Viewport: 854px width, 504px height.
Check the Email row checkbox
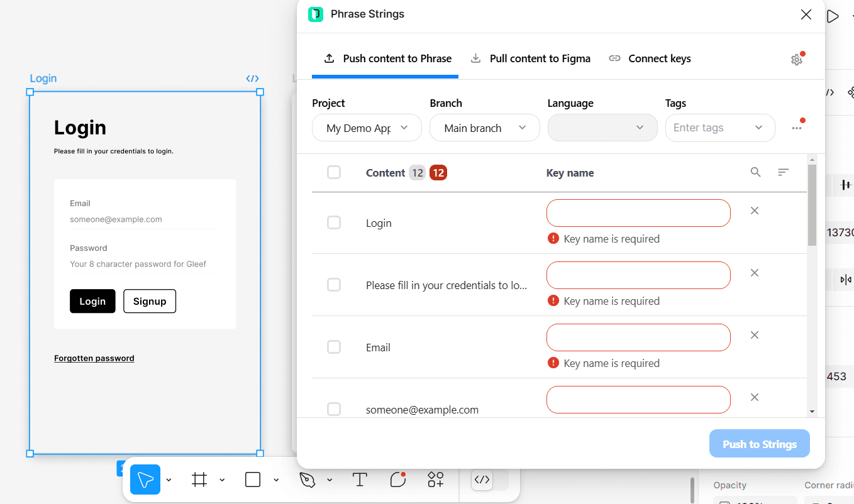click(x=334, y=347)
